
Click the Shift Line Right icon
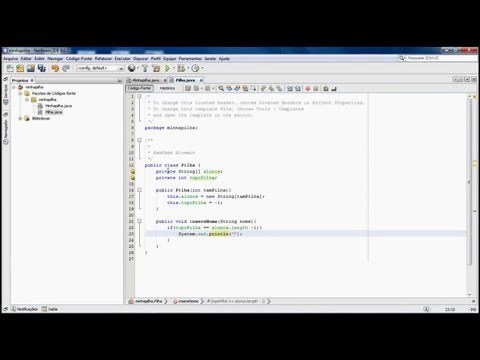coord(297,88)
